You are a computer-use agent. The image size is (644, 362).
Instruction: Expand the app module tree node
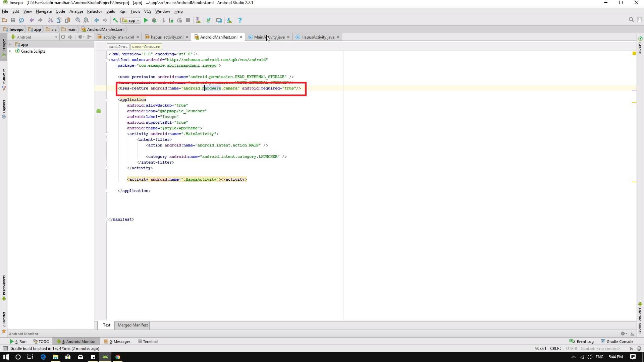pos(10,45)
